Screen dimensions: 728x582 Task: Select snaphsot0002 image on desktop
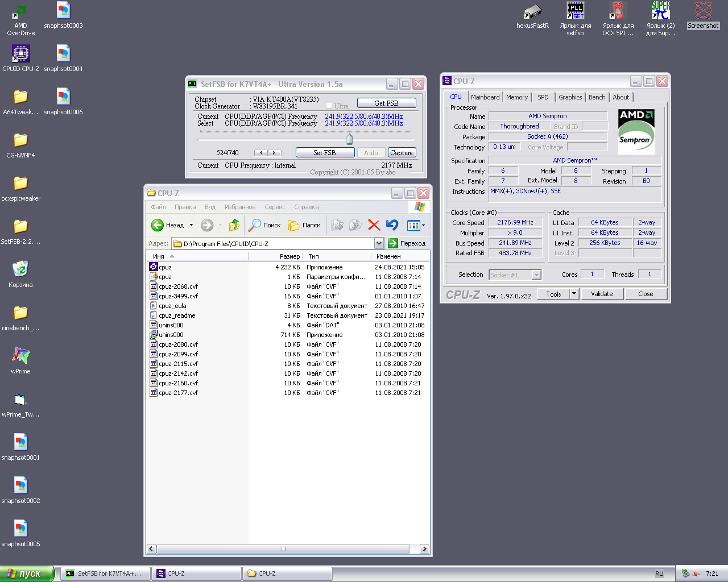click(20, 490)
